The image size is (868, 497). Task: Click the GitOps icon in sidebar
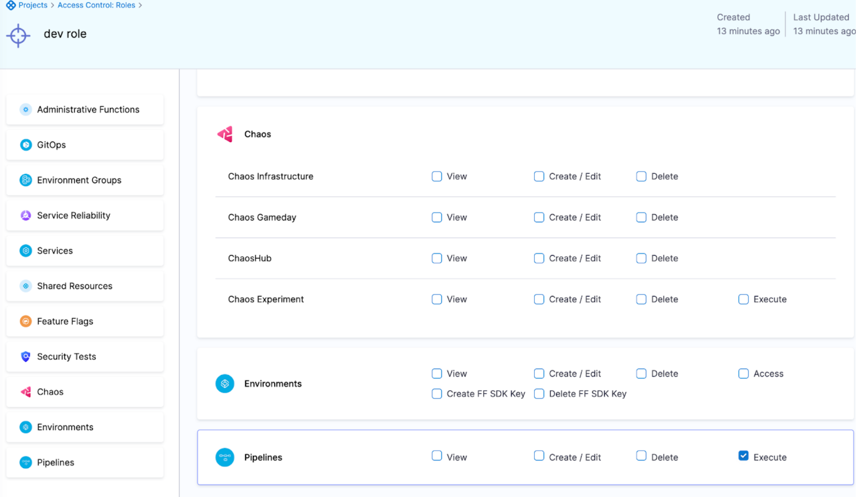[26, 145]
